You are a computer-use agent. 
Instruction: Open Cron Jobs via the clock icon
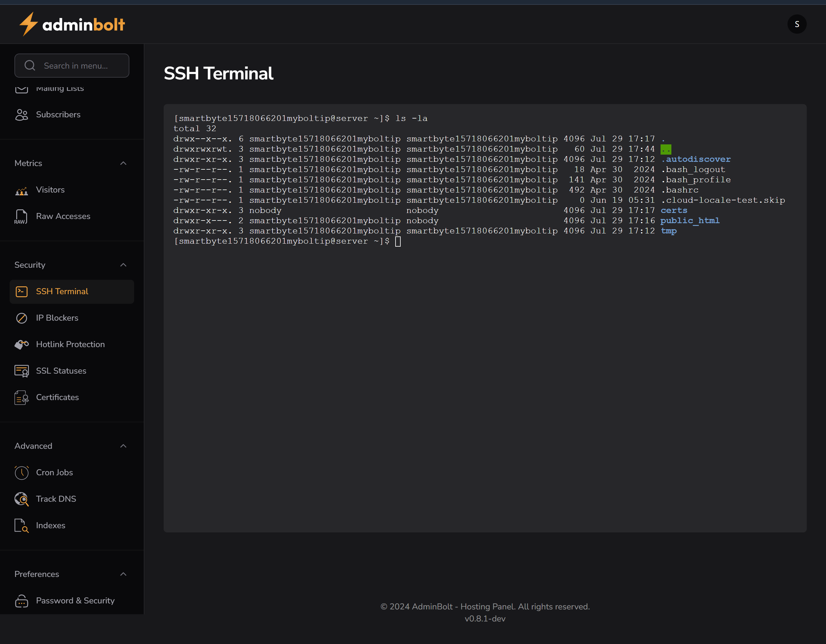click(x=22, y=472)
